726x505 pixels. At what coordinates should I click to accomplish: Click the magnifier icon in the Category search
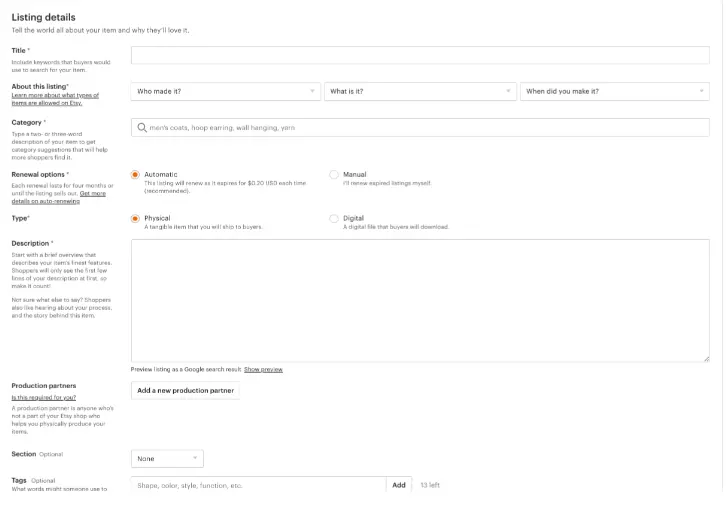(141, 128)
